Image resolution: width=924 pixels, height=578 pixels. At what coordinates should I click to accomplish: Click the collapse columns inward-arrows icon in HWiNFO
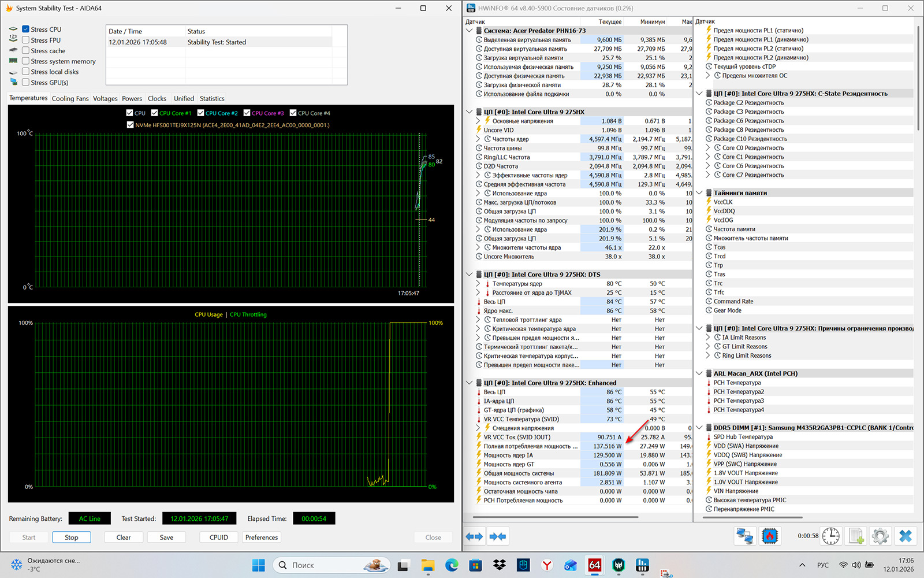497,536
